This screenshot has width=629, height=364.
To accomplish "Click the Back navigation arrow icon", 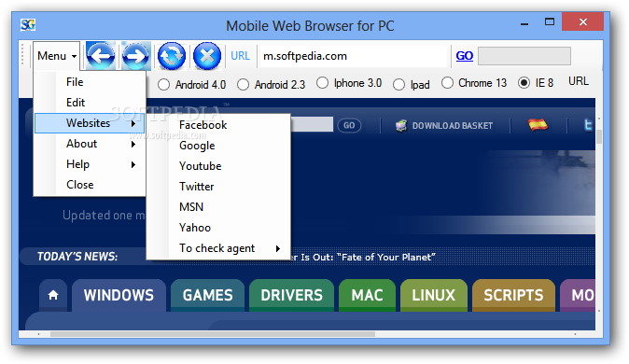I will [100, 56].
